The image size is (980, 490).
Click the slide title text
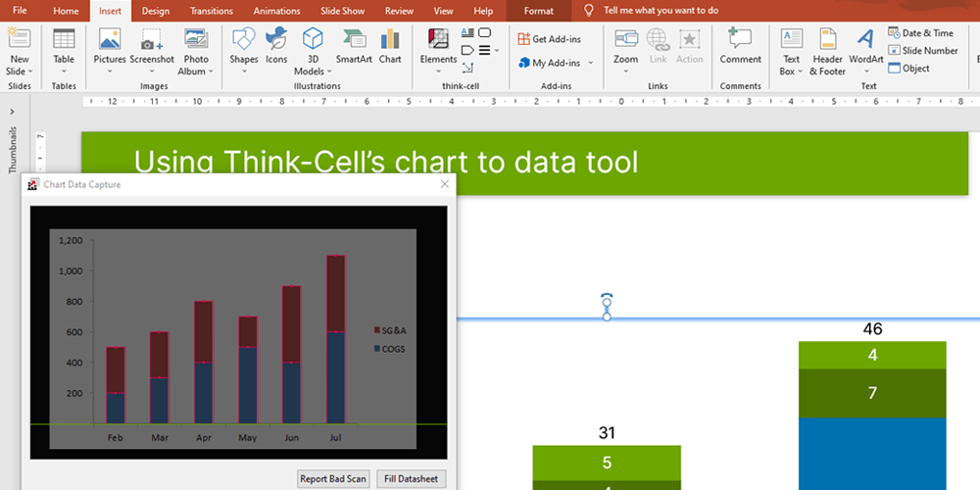[x=385, y=163]
